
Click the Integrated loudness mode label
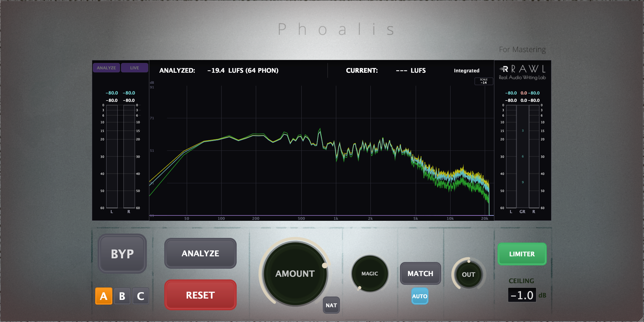click(467, 71)
